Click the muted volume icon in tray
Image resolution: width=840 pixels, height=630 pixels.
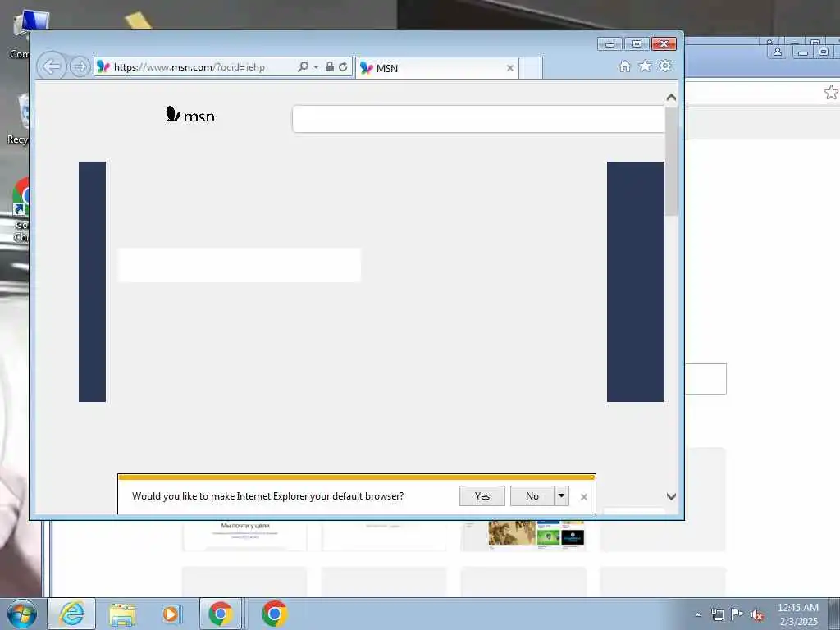click(x=757, y=615)
